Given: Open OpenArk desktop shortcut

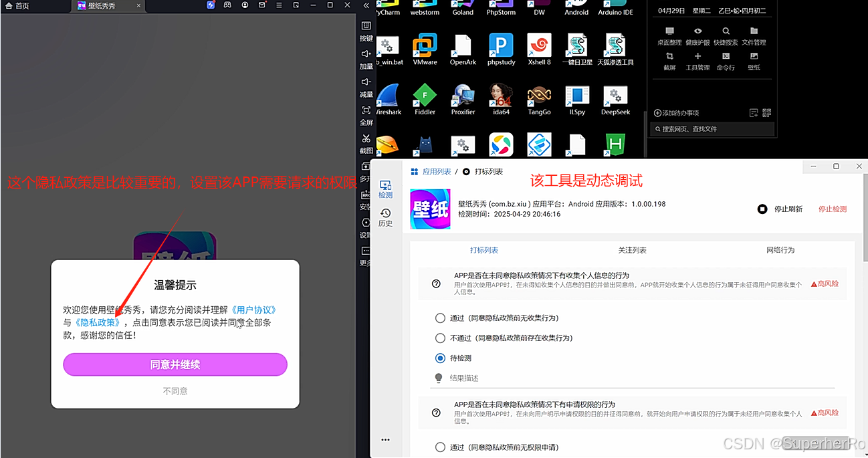Looking at the screenshot, I should click(463, 49).
